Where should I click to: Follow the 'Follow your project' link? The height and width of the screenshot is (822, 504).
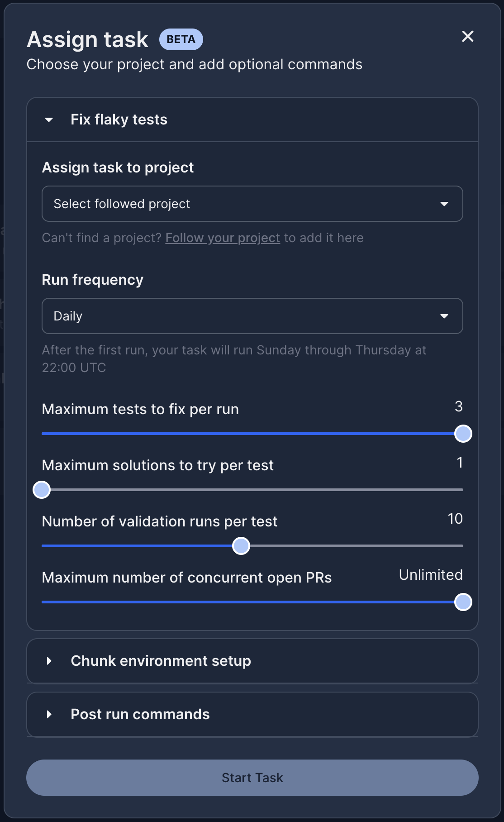pyautogui.click(x=223, y=238)
